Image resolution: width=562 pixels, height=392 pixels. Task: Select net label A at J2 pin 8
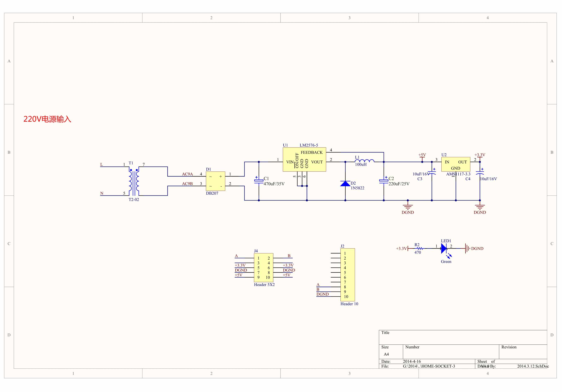coord(318,285)
